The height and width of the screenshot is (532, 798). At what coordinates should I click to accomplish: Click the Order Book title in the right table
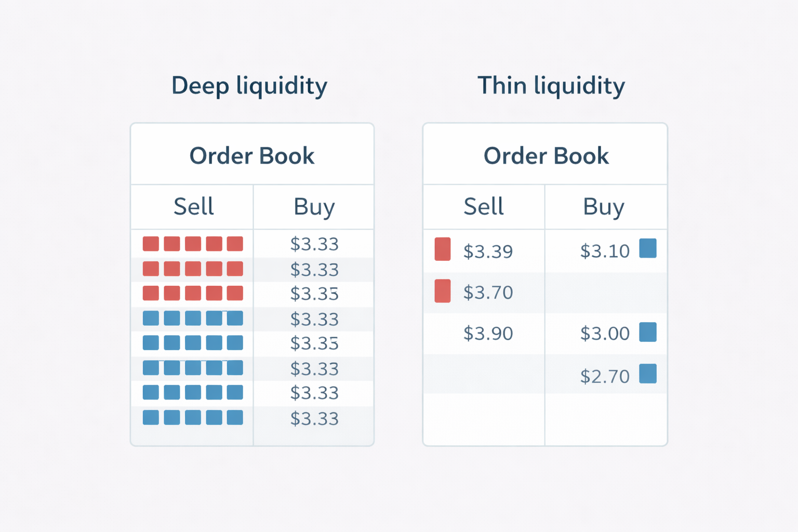pyautogui.click(x=546, y=156)
